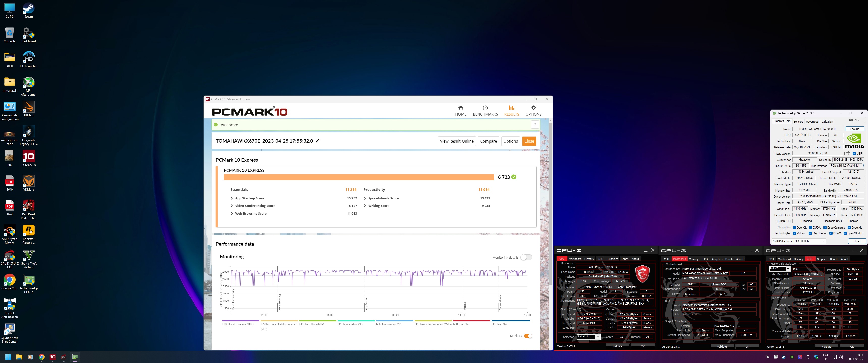
Task: Toggle the CUDA checkbox in GPU-Z
Action: 811,228
